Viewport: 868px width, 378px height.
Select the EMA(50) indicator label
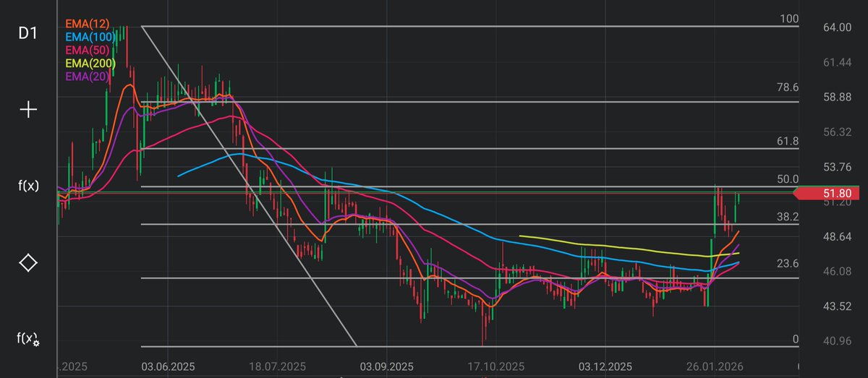click(87, 50)
